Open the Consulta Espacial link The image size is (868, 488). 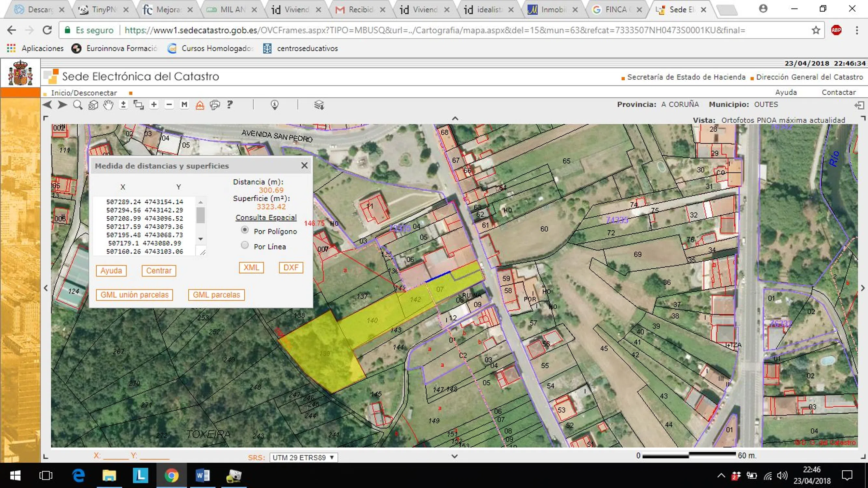coord(266,218)
